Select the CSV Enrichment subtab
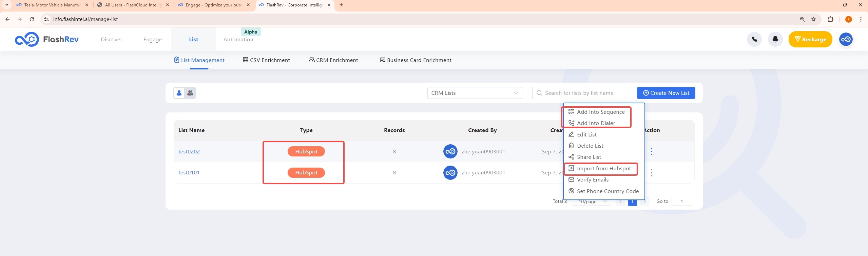The width and height of the screenshot is (868, 256). click(x=267, y=60)
